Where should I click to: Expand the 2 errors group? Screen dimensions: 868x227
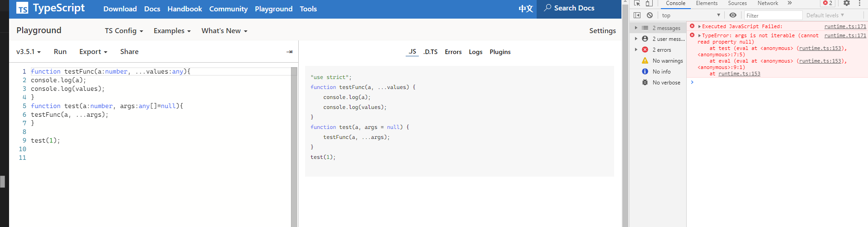point(636,49)
